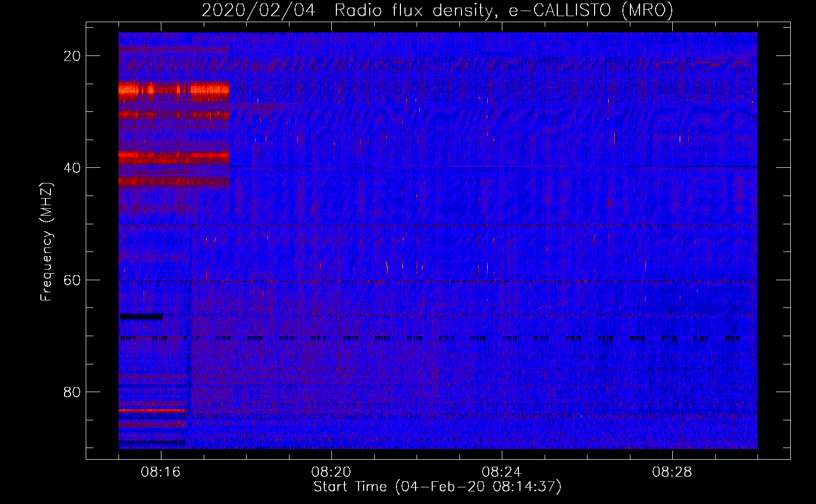Screen dimensions: 816x504
Task: Click the 'Start Time (04-Feb-20 08:14:37)' label
Action: click(437, 487)
